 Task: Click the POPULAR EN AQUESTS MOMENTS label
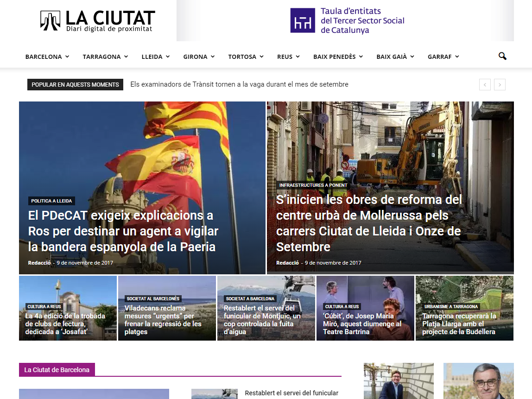[x=76, y=84]
